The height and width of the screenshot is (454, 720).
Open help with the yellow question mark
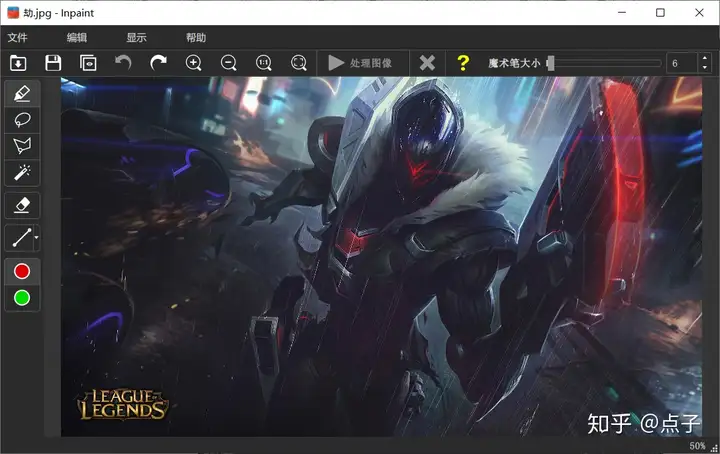click(463, 63)
